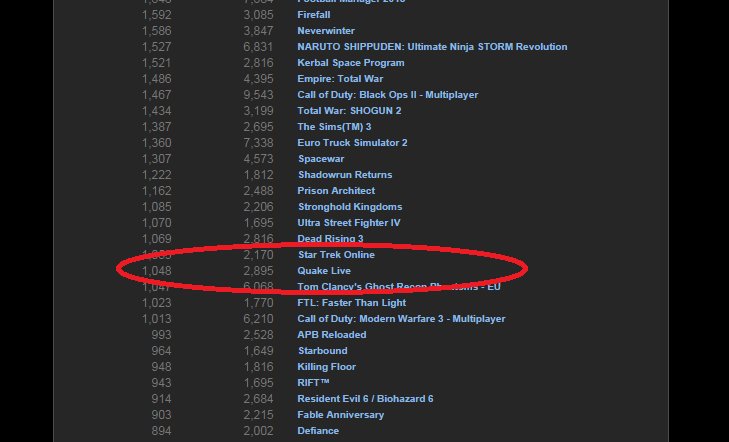Open Call of Duty: Modern Warfare 3 - Multiplayer
Image resolution: width=729 pixels, height=442 pixels.
click(x=401, y=319)
